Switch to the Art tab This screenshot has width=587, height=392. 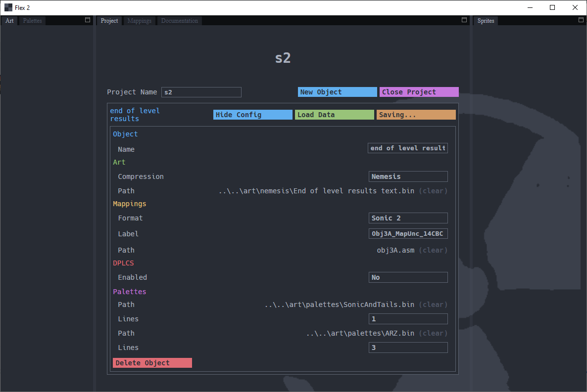click(9, 21)
